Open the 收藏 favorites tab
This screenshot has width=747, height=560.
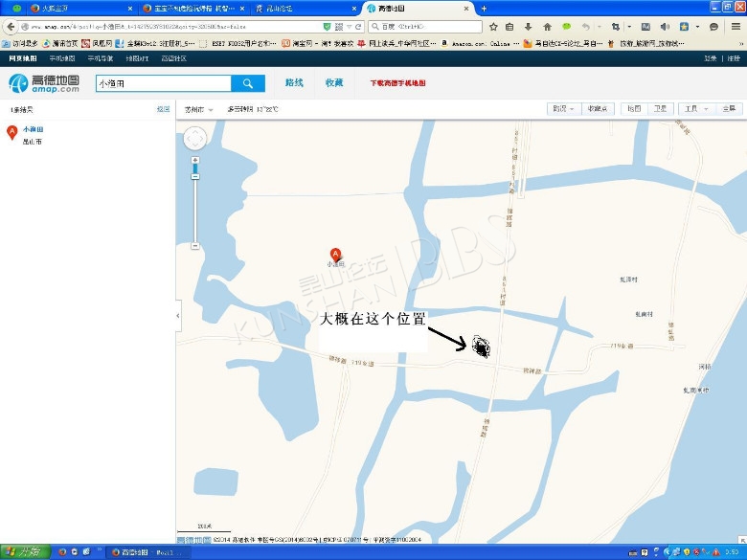coord(334,83)
